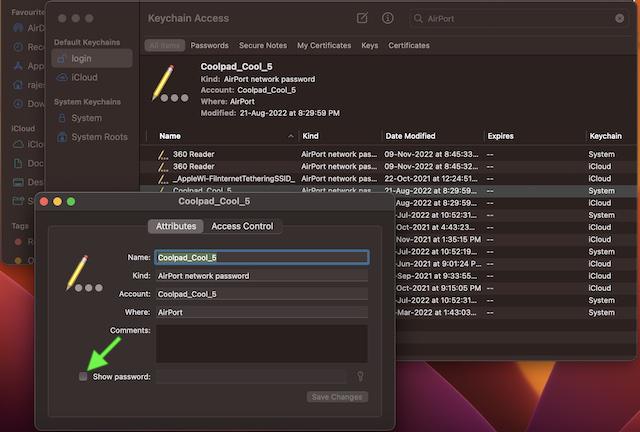
Task: Select the row dated Oct-2021 at 4:43:23
Action: pos(516,227)
